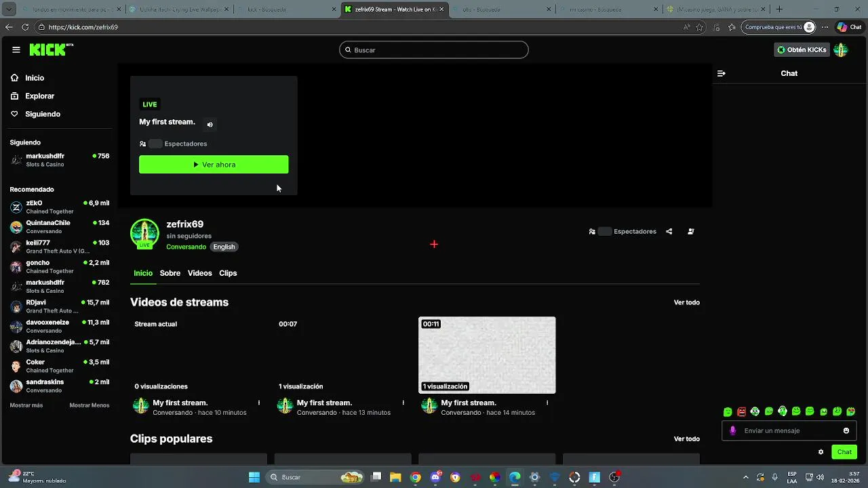Click Mostrar Menos in the sidebar
The image size is (868, 488).
[89, 405]
